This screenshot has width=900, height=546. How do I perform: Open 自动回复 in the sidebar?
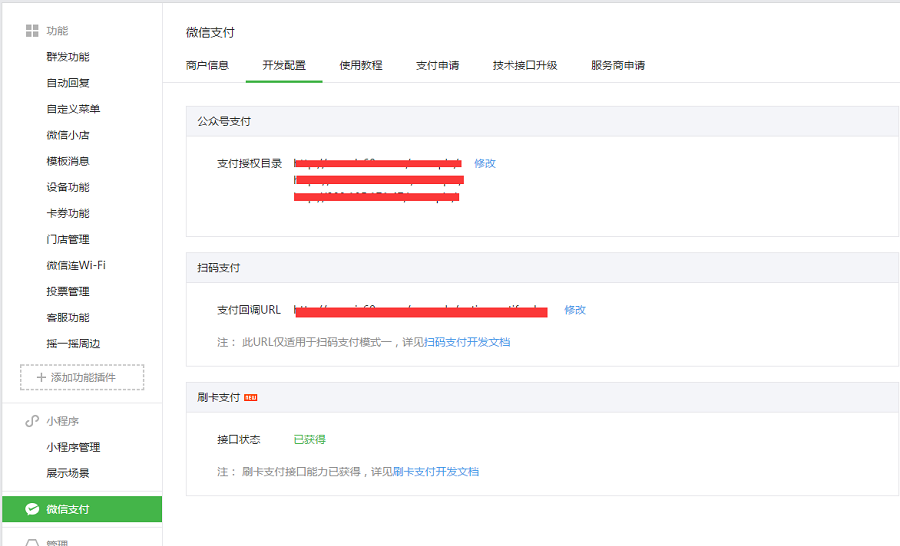68,83
